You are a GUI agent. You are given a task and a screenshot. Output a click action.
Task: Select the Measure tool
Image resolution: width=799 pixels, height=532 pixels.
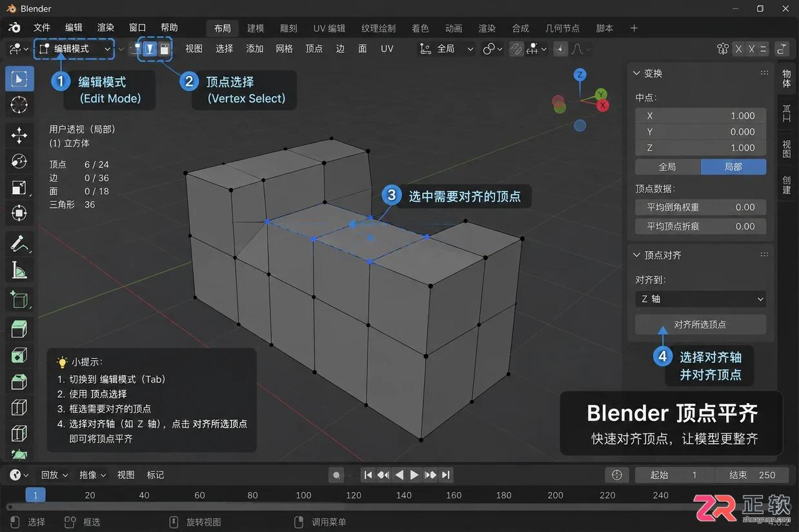coord(19,270)
